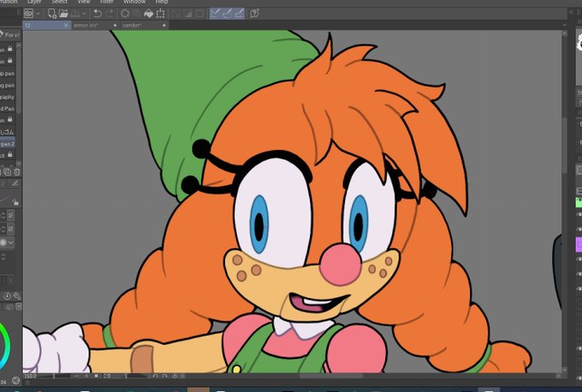Click the Undo arrow icon

[98, 14]
